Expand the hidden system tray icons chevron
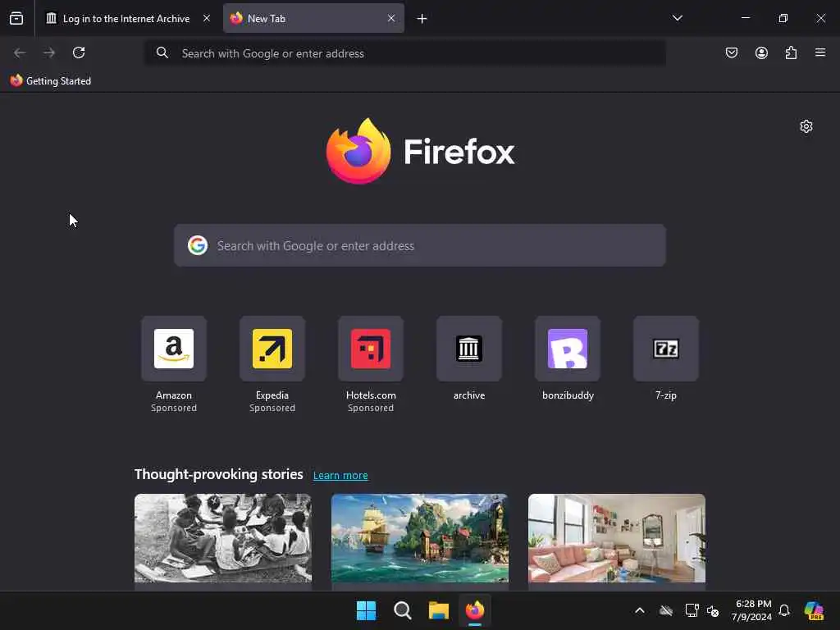Screen dimensions: 840x630 click(x=640, y=610)
